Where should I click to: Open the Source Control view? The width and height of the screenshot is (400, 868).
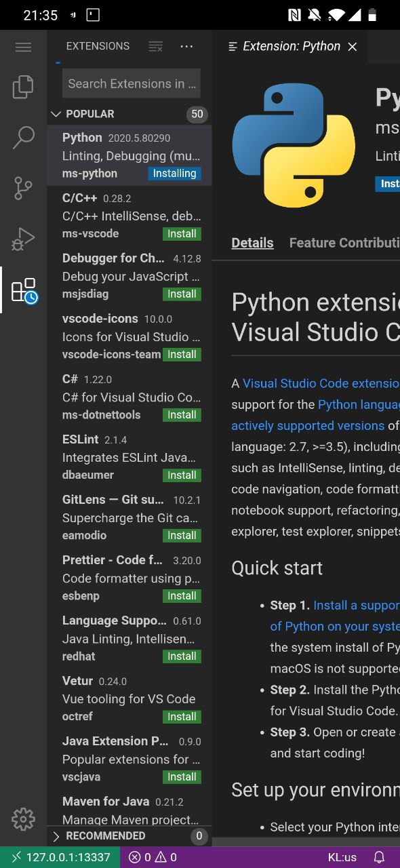tap(23, 189)
